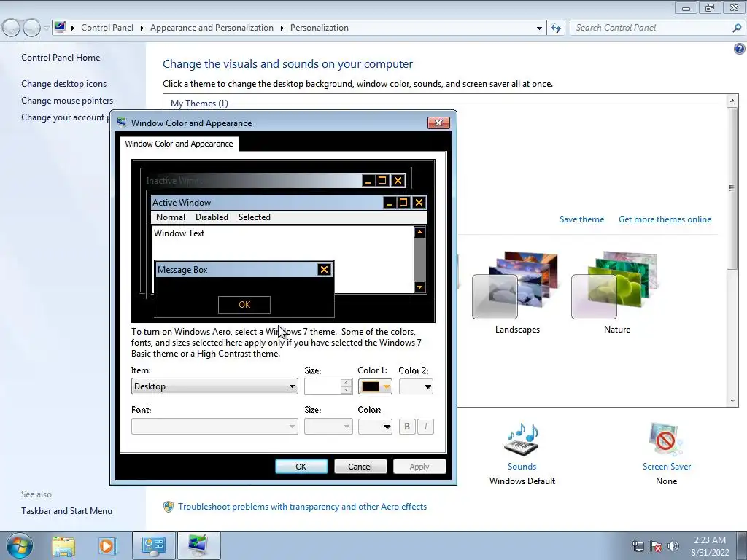
Task: Toggle the Bold font button
Action: [407, 426]
